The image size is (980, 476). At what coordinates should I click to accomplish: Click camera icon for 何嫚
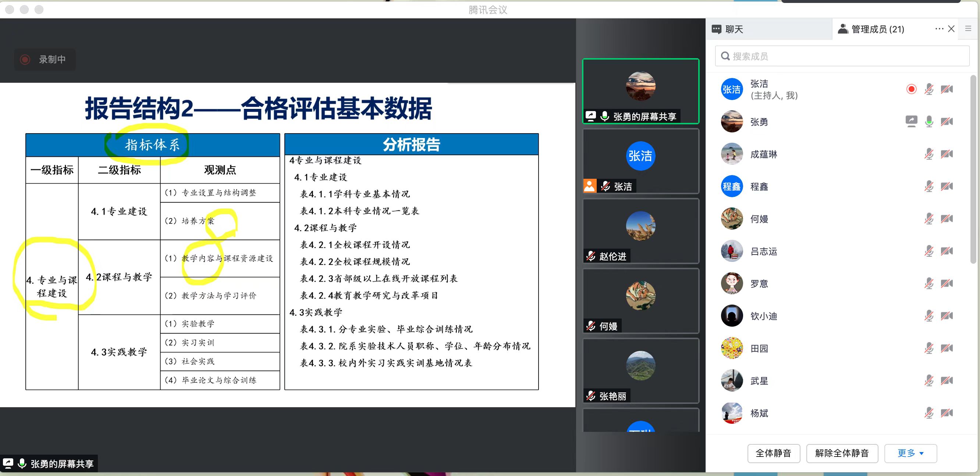[x=947, y=219]
